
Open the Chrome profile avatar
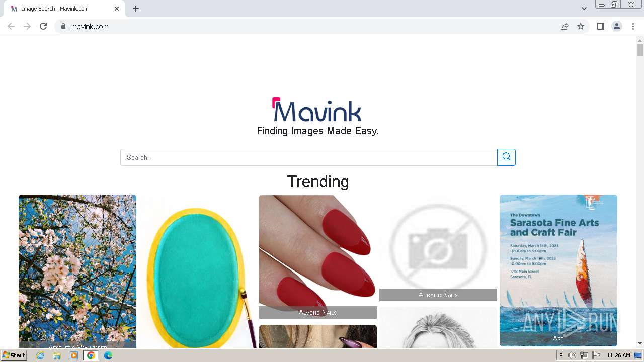coord(617,26)
